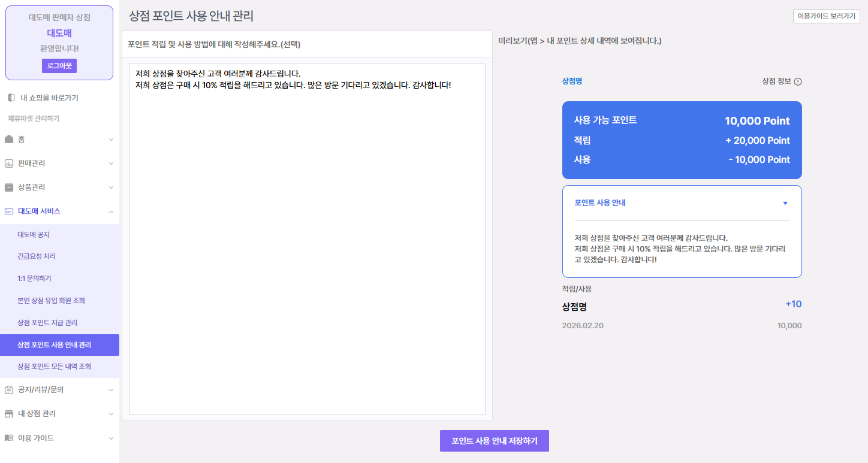Viewport: 868px width, 463px height.
Task: Click the 내 상점 관리 store icon
Action: [x=8, y=413]
